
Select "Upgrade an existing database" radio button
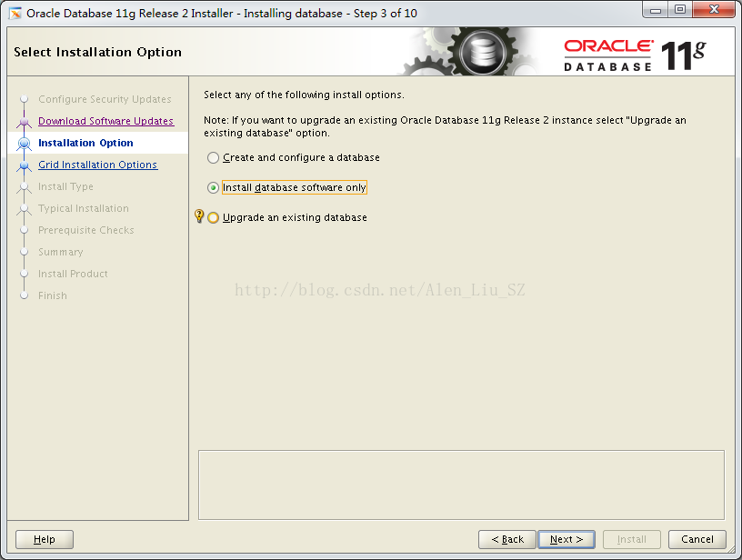pos(214,217)
